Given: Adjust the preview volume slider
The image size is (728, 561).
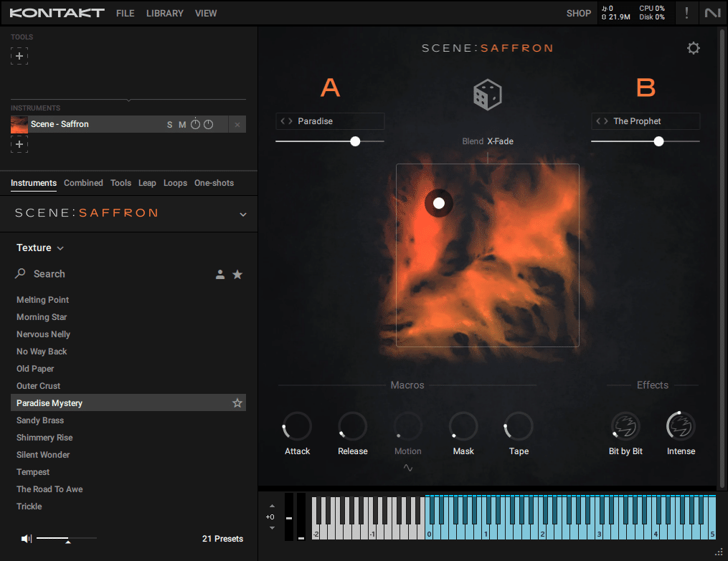Looking at the screenshot, I should click(x=67, y=539).
